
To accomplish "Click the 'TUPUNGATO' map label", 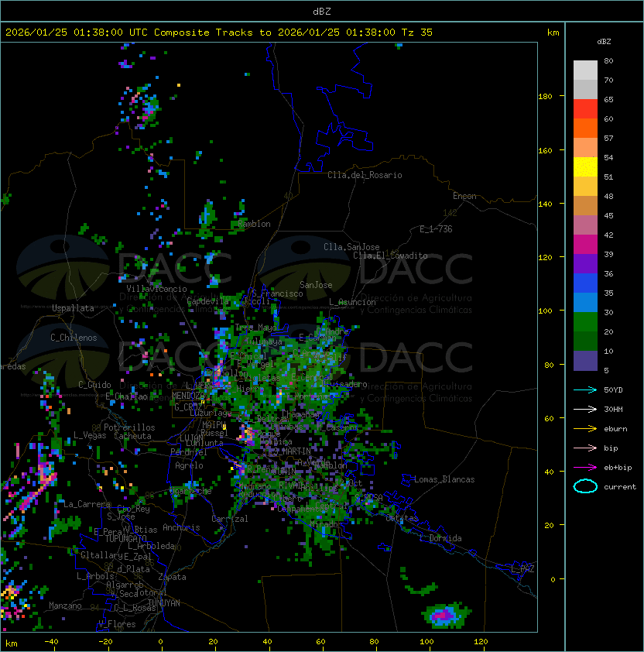I will 125,538.
